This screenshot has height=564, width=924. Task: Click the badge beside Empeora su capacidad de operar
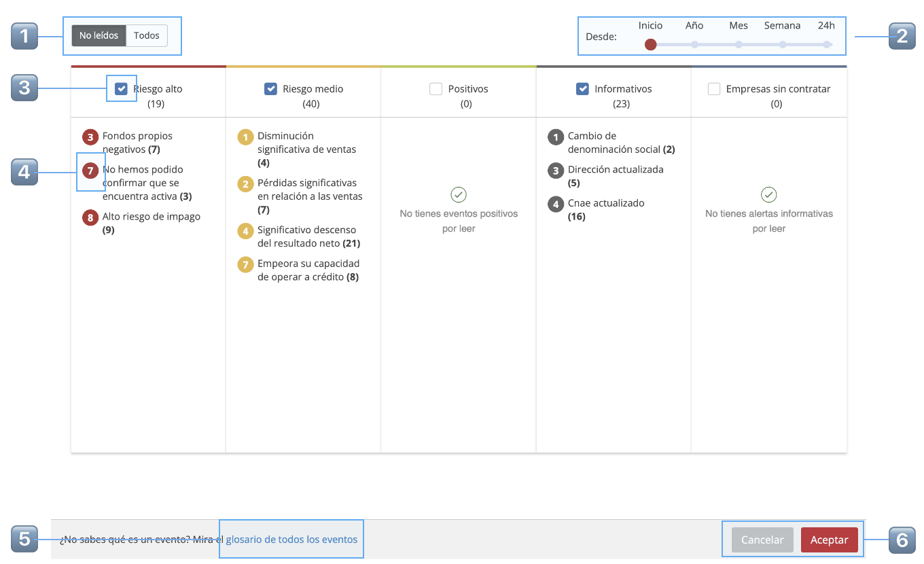[x=245, y=264]
